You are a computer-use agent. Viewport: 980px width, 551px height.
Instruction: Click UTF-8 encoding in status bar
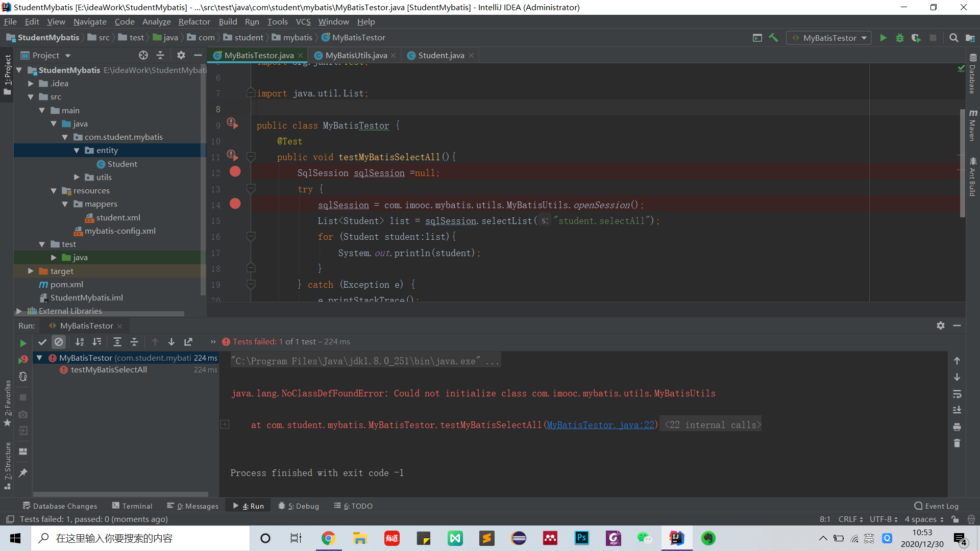click(x=883, y=519)
